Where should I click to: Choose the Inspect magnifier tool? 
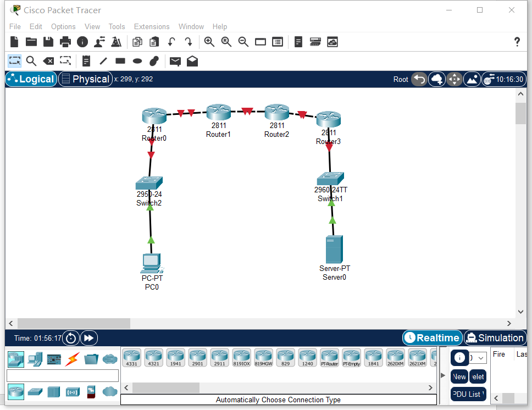pyautogui.click(x=31, y=61)
